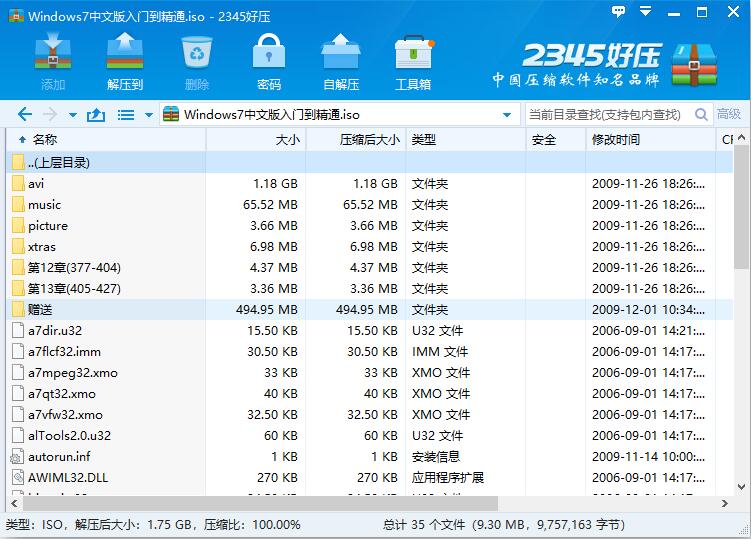Click modified date 2009-12-01 10:34

pos(648,310)
